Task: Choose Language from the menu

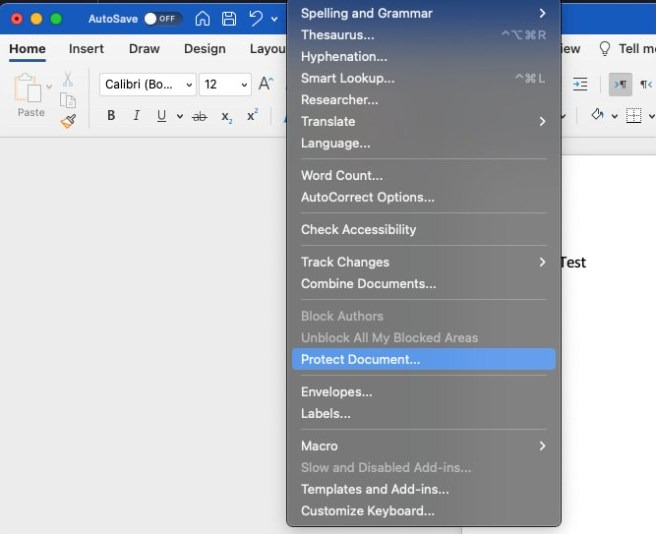Action: click(424, 143)
